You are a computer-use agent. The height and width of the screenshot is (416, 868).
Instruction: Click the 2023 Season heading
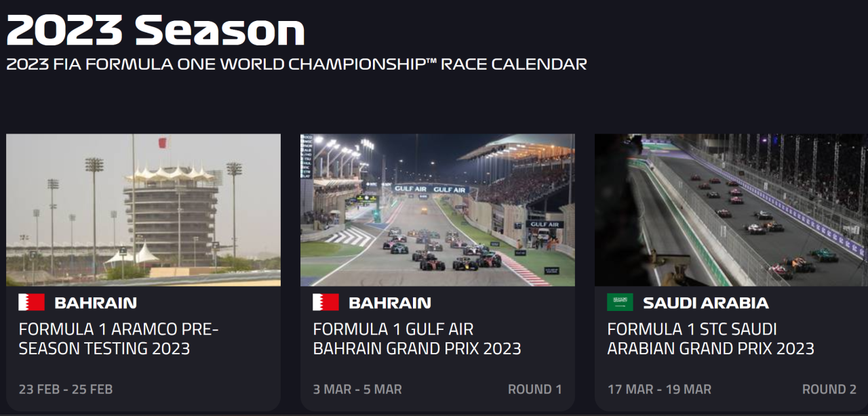tap(155, 30)
